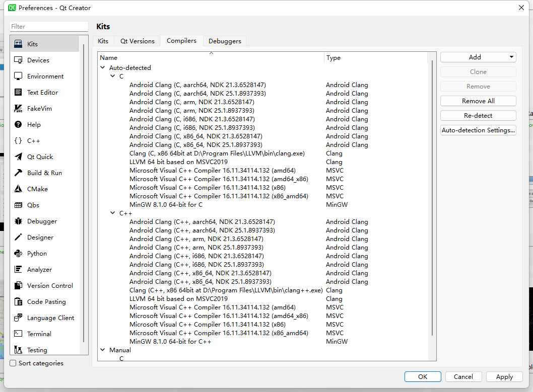
Task: Open Text Editor settings icon
Action: tap(18, 92)
